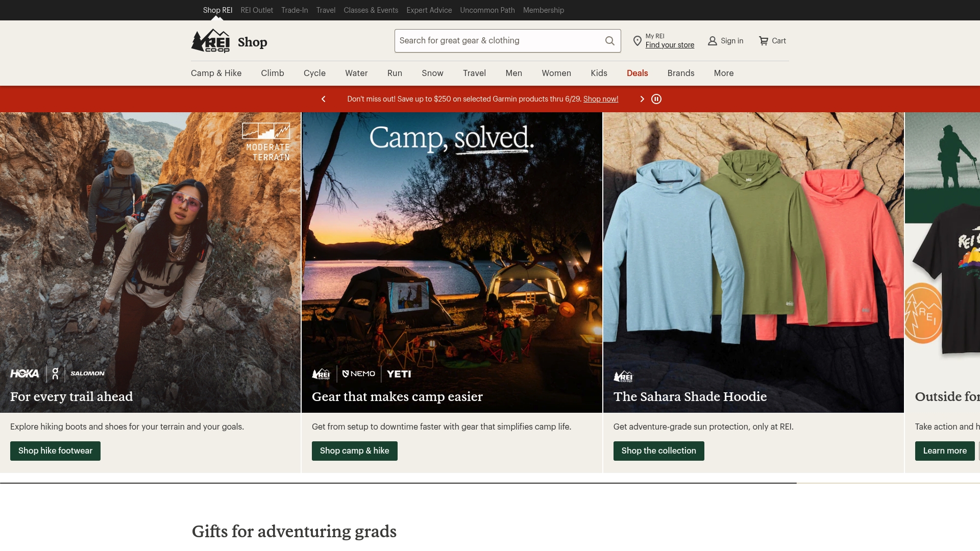Click the Sign in link
980x551 pixels.
pyautogui.click(x=732, y=41)
